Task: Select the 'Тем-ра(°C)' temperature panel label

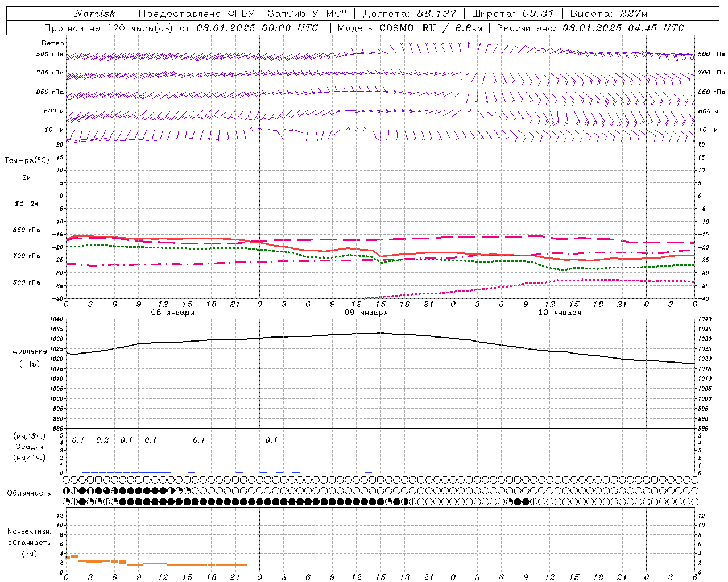Action: pyautogui.click(x=27, y=161)
